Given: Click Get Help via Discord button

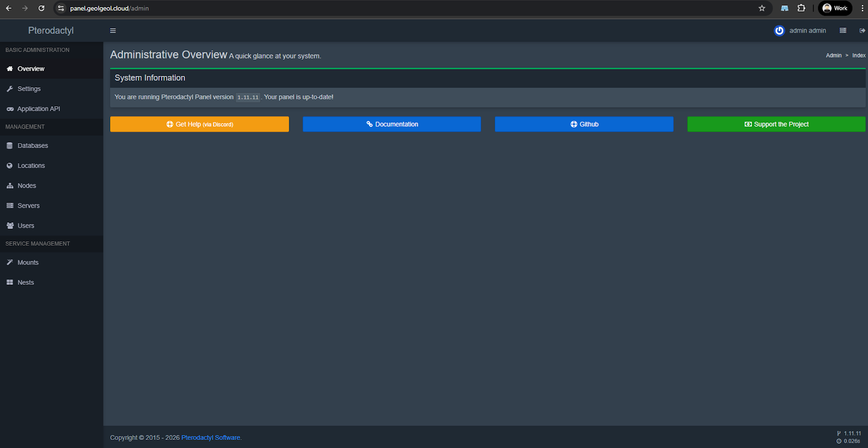Looking at the screenshot, I should click(x=199, y=124).
